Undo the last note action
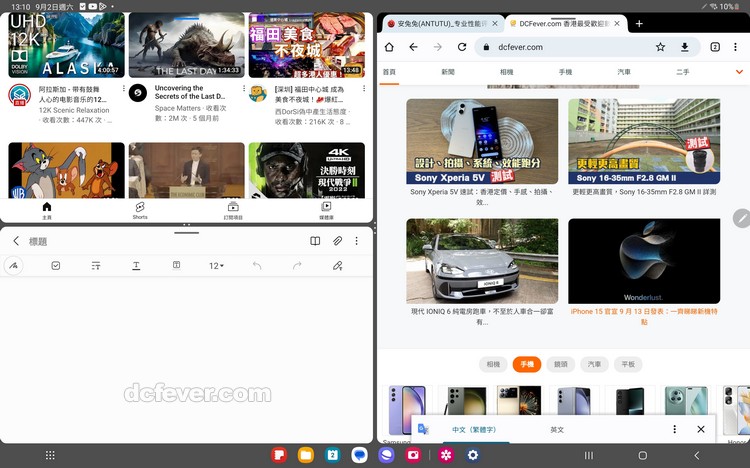 coord(257,266)
